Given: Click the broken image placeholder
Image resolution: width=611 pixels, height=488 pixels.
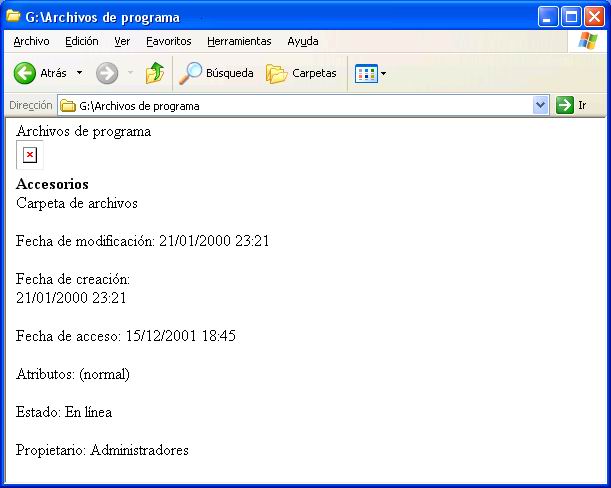Looking at the screenshot, I should tap(30, 155).
